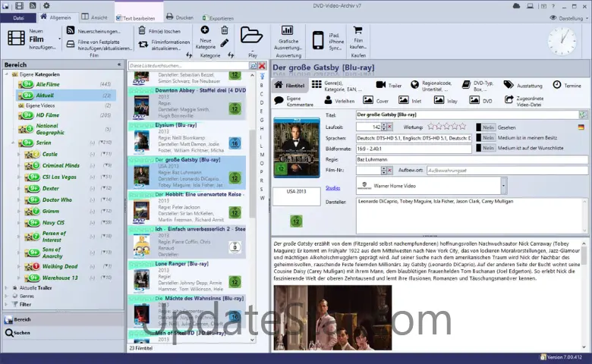This screenshot has width=592, height=364.
Task: Expand Castle series tree node
Action: click(18, 154)
